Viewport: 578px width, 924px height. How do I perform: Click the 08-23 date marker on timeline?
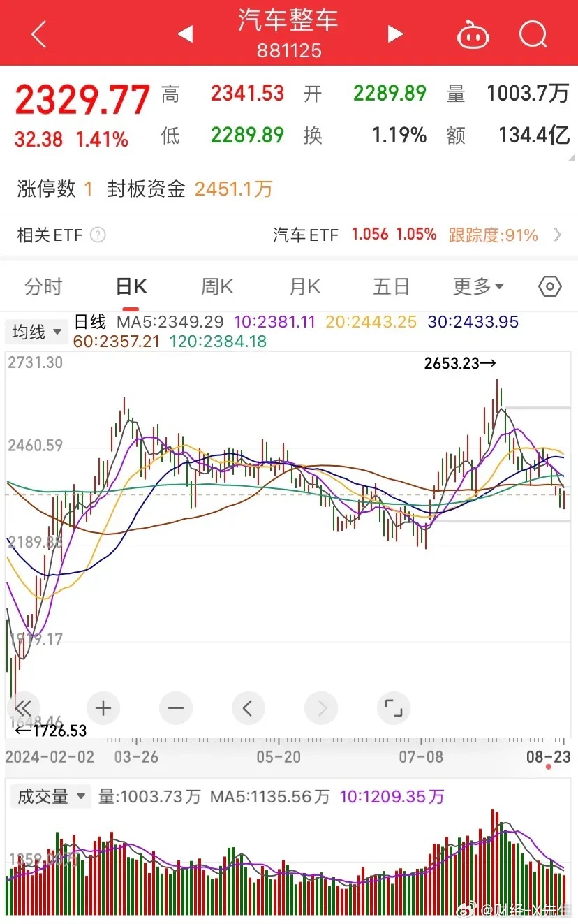[x=549, y=757]
